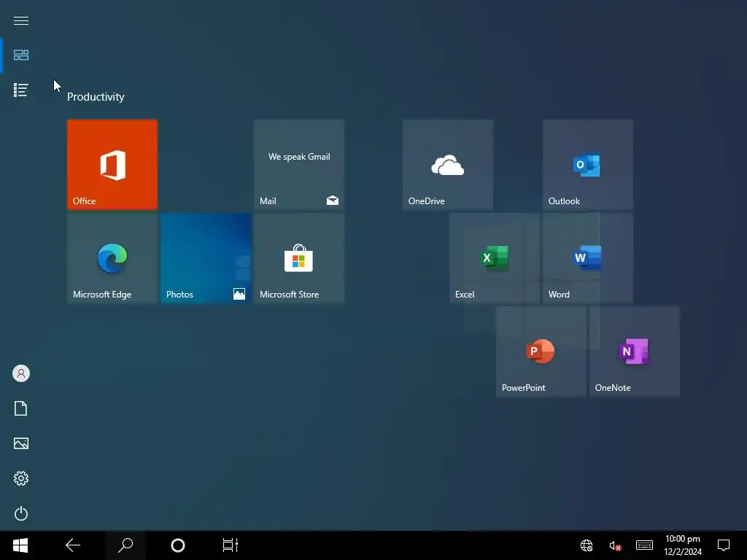Image resolution: width=747 pixels, height=560 pixels.
Task: Launch the Word tile
Action: [x=588, y=258]
